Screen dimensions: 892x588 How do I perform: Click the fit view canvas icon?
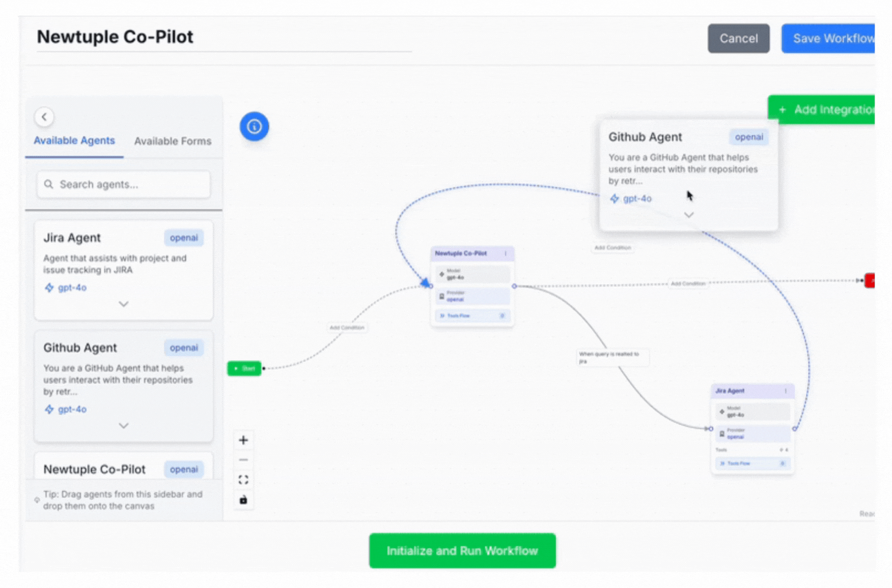pos(243,480)
